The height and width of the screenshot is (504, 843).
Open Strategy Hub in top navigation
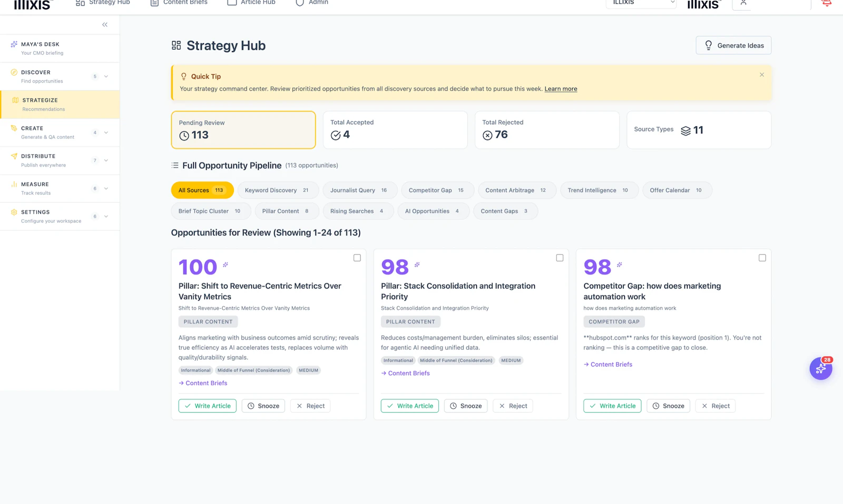(103, 3)
